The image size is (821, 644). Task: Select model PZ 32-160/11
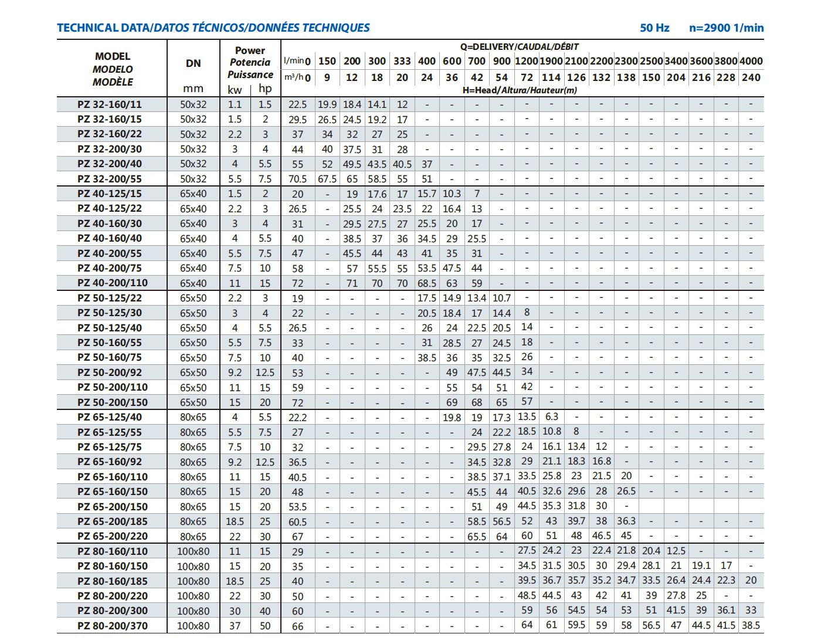(x=110, y=104)
